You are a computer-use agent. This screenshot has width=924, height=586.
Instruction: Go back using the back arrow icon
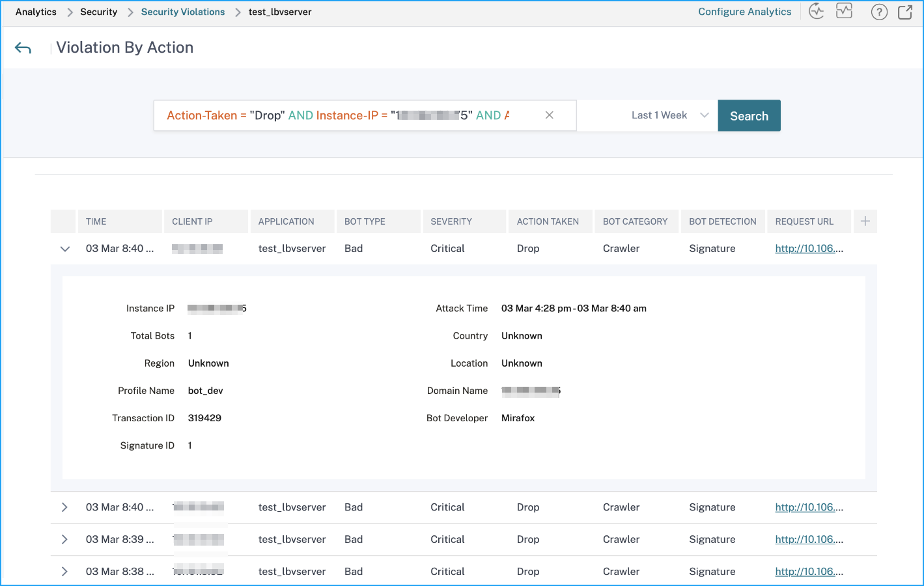23,48
